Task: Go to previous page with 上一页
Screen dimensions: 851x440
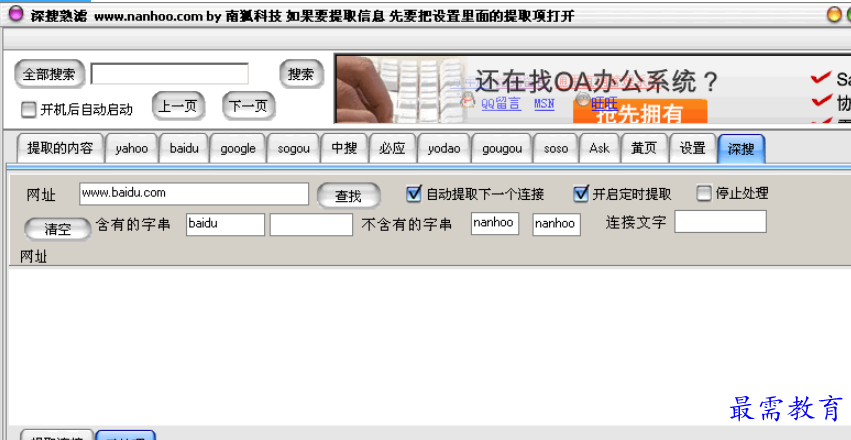Action: pyautogui.click(x=178, y=106)
